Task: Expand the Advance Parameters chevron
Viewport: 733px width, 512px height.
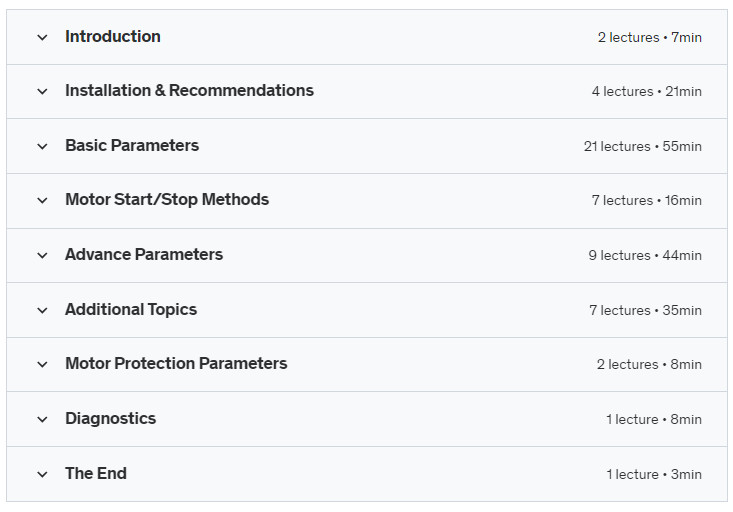Action: pyautogui.click(x=42, y=255)
